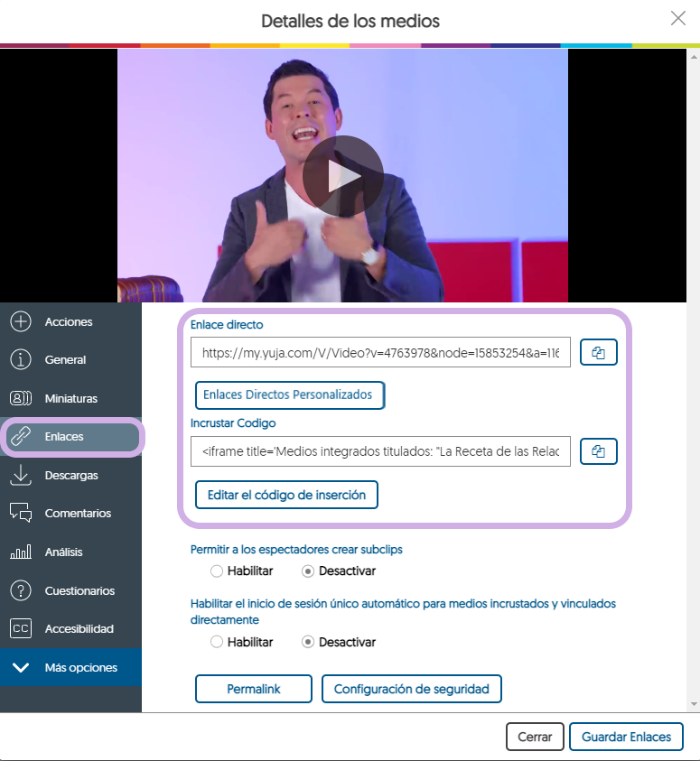The height and width of the screenshot is (761, 700).
Task: Show the Comentarios section
Action: pyautogui.click(x=70, y=513)
